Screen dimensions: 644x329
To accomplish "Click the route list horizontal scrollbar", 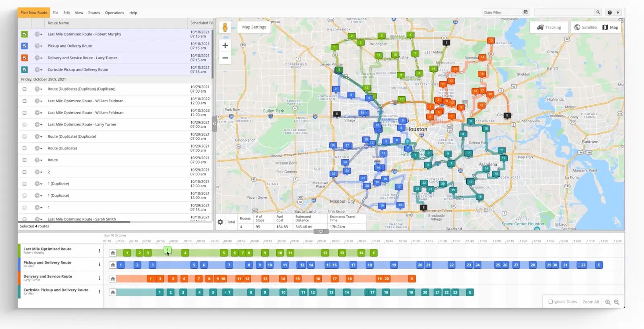I will pyautogui.click(x=74, y=222).
